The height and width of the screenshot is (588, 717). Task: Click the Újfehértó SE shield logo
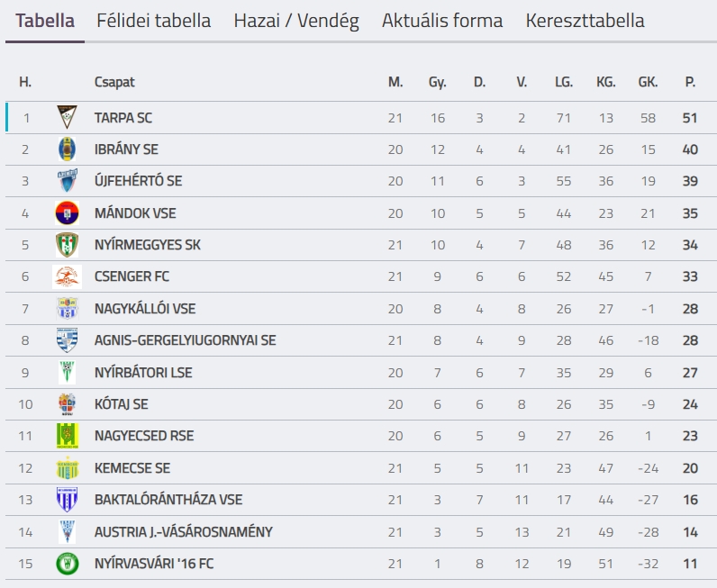[x=68, y=181]
